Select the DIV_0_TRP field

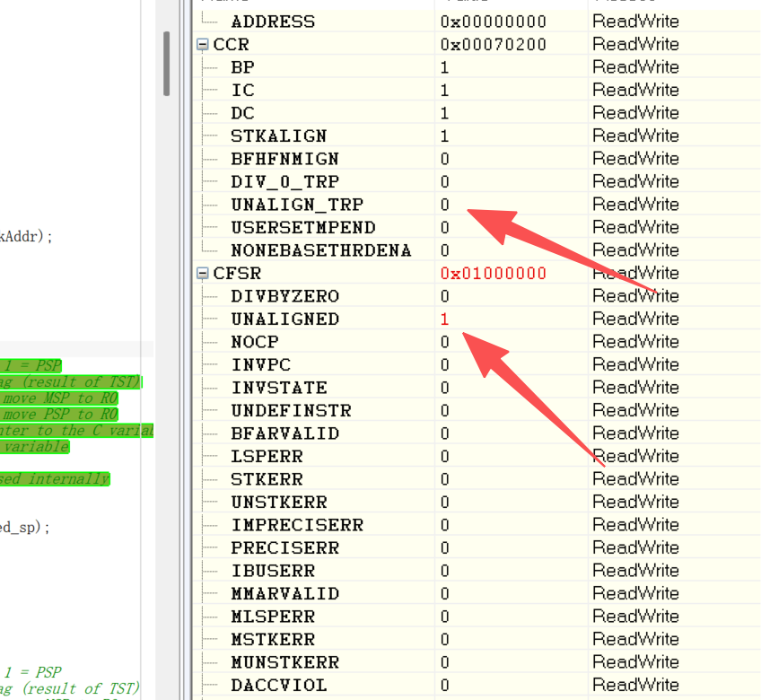[x=284, y=181]
